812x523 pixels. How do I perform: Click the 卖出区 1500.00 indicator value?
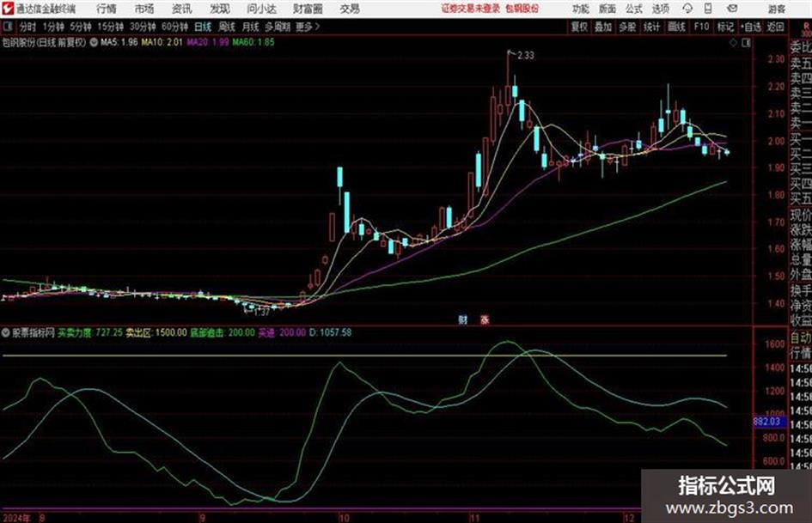(156, 332)
